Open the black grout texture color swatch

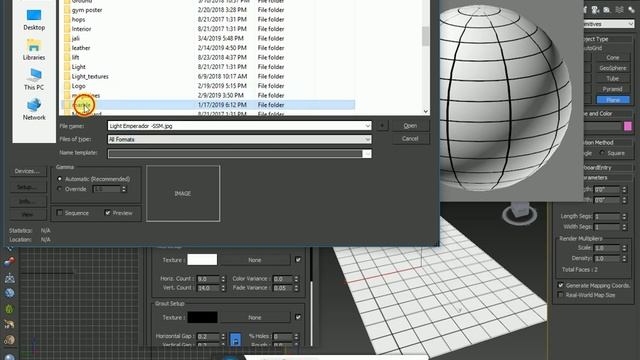[202, 317]
